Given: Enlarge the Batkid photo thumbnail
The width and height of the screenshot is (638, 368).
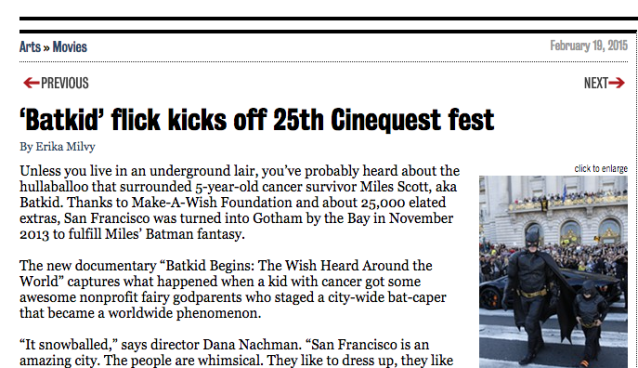Looking at the screenshot, I should [553, 272].
